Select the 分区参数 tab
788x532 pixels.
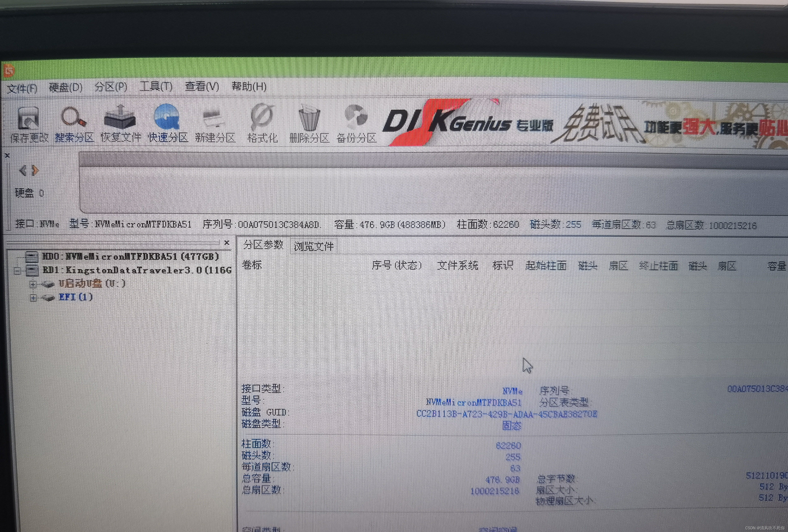tap(263, 245)
